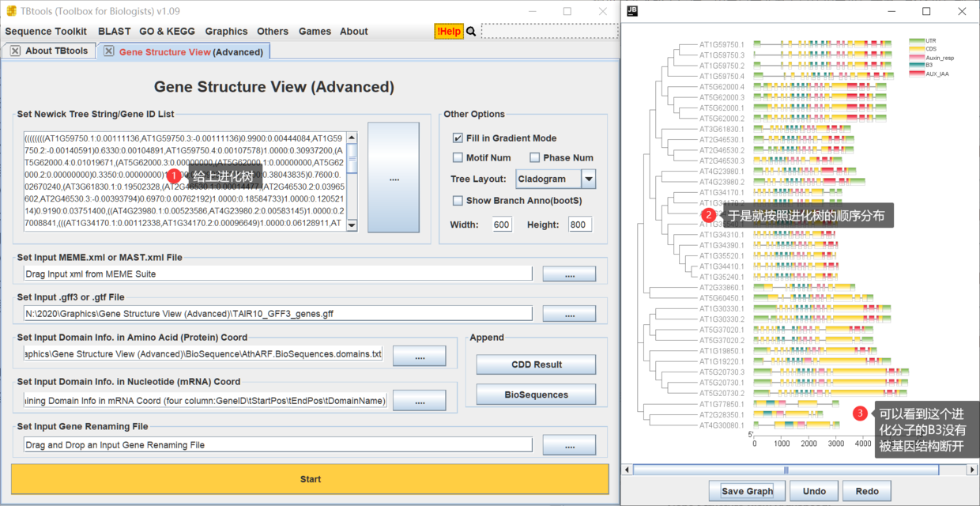This screenshot has height=506, width=980.
Task: Enable Show Branch Anno(bootS) checkbox
Action: [458, 201]
